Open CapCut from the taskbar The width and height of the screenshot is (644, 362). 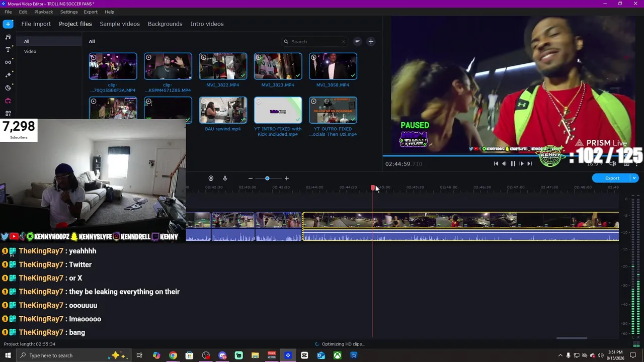point(304,355)
